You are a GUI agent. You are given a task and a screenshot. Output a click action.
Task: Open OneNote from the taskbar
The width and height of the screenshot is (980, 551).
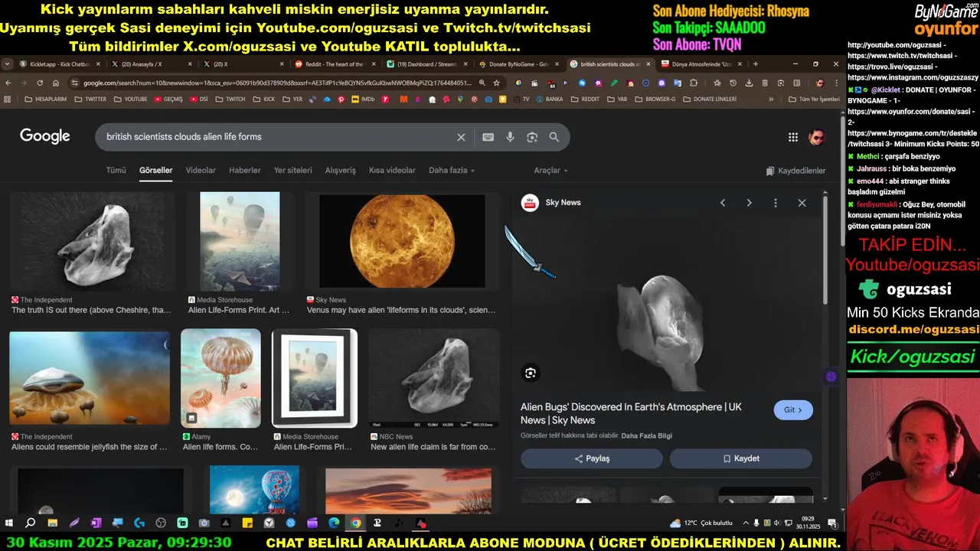96,523
